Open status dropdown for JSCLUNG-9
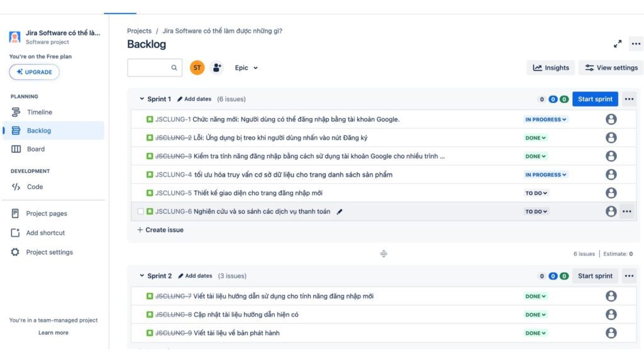 click(536, 333)
